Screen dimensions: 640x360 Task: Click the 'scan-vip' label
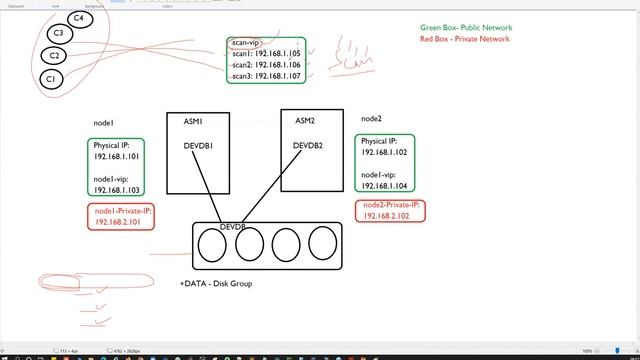pos(245,42)
